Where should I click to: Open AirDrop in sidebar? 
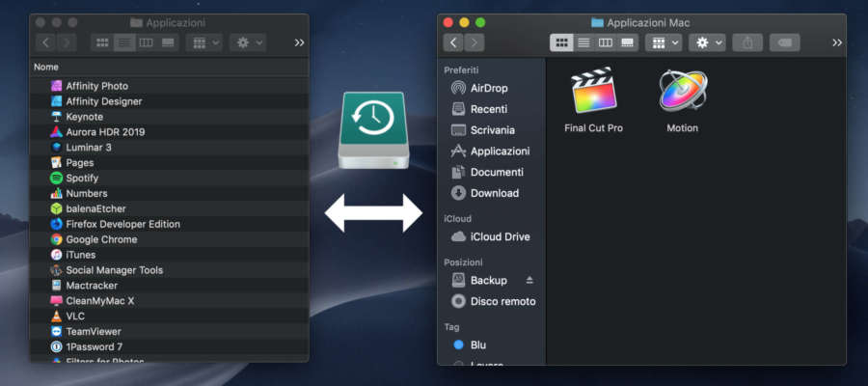click(489, 88)
